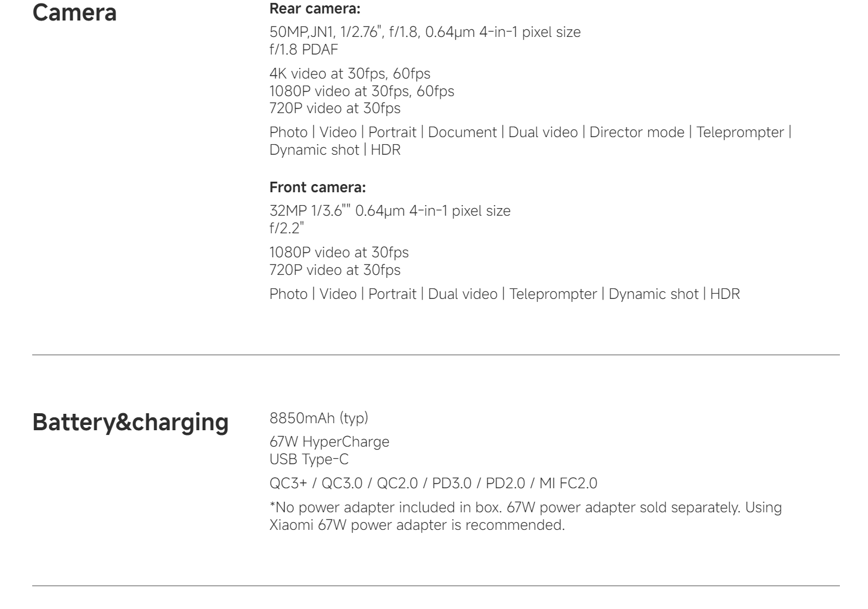The width and height of the screenshot is (868, 609).
Task: Click 4K video at 30fps, 60fps line
Action: [x=350, y=74]
